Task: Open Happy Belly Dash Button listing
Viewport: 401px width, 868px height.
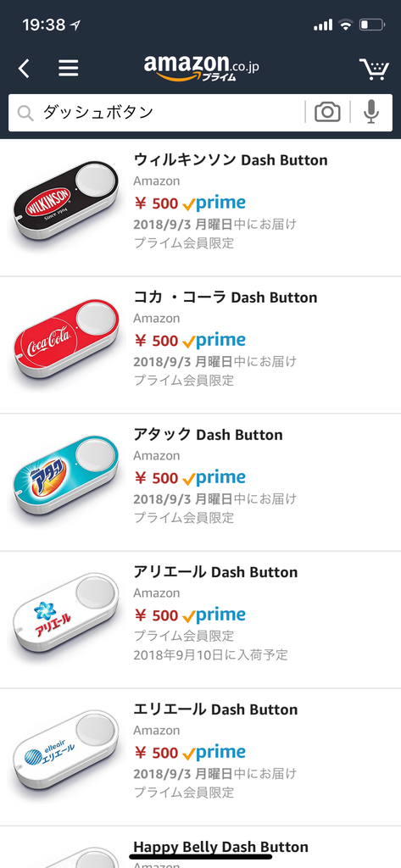Action: click(221, 847)
